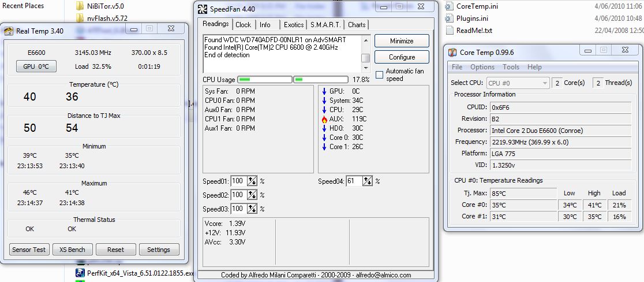Screen dimensions: 644x282
Task: Click the Speed02 value field
Action: [239, 195]
